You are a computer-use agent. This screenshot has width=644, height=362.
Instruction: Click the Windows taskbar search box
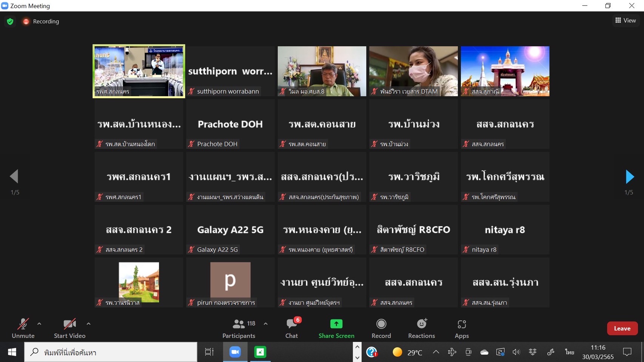pos(111,352)
